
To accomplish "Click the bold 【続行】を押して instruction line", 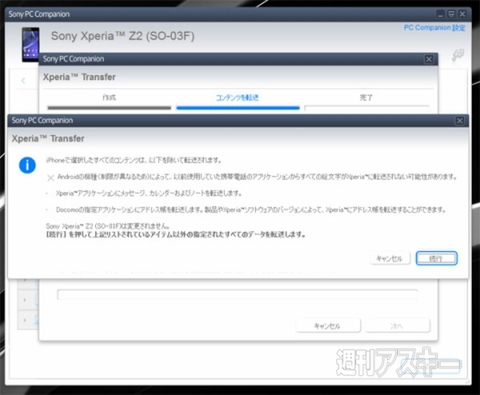I will [x=176, y=234].
